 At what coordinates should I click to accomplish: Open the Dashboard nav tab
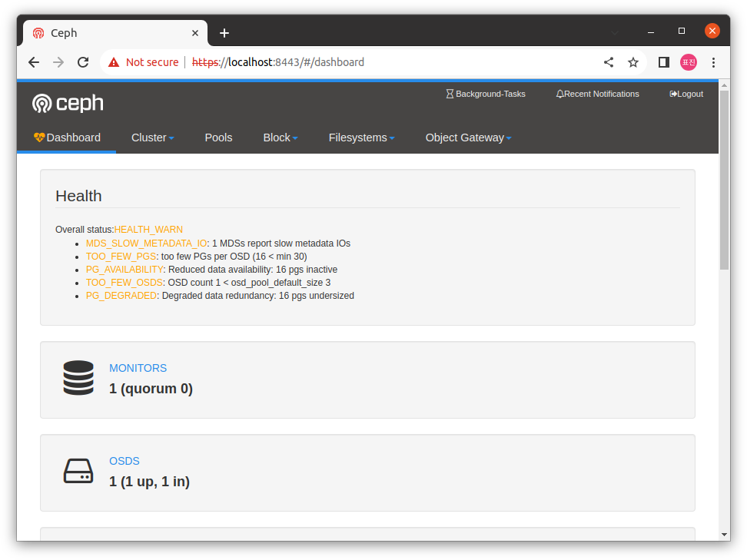pyautogui.click(x=67, y=138)
